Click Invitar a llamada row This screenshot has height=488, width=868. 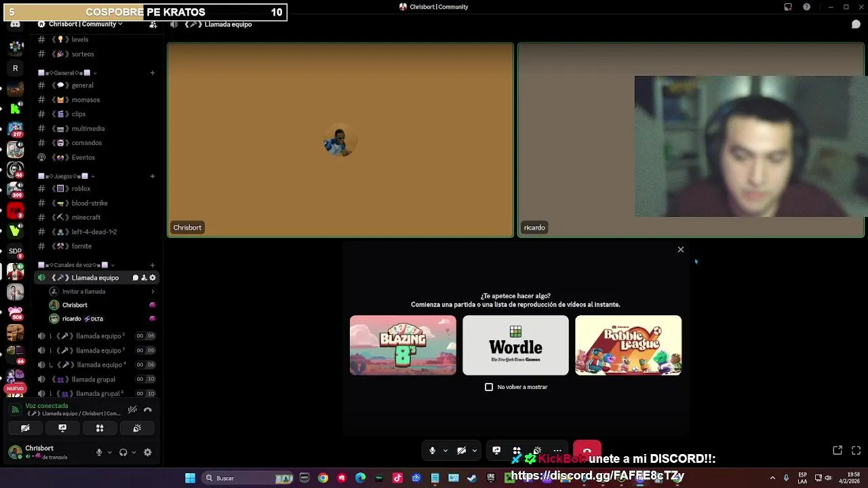[102, 291]
